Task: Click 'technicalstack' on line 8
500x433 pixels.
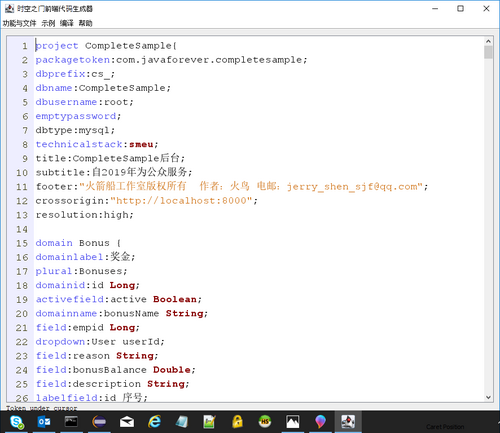Action: click(79, 144)
